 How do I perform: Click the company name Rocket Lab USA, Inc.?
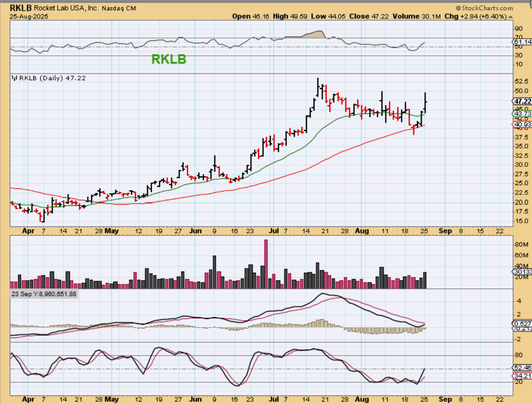tap(66, 8)
